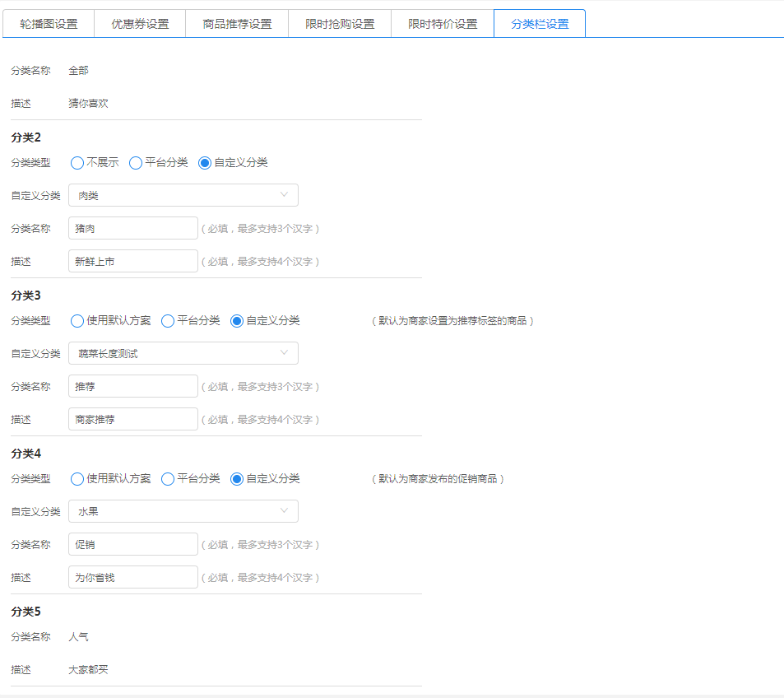The image size is (784, 698).
Task: Expand the 肉类 custom category dropdown
Action: (183, 195)
